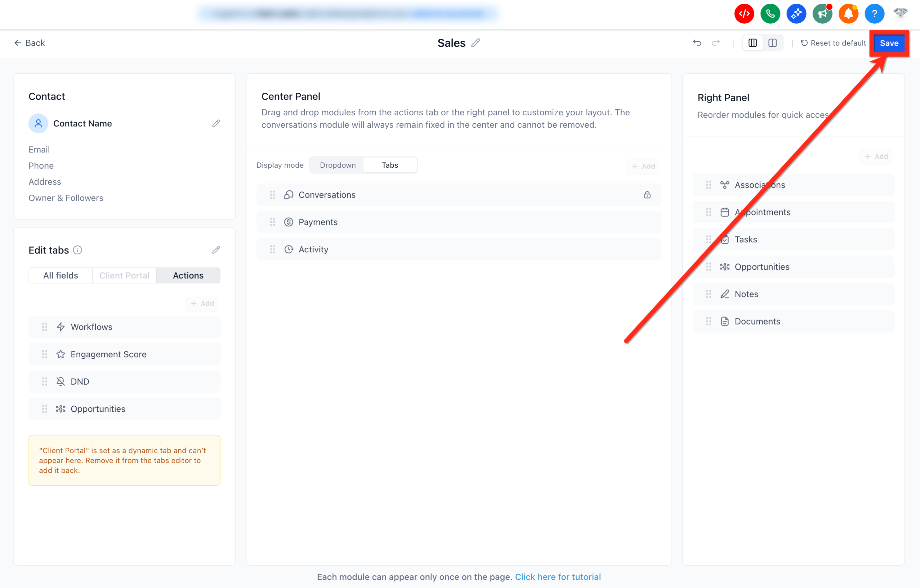This screenshot has height=588, width=920.
Task: Select the Documents module
Action: [x=793, y=321]
